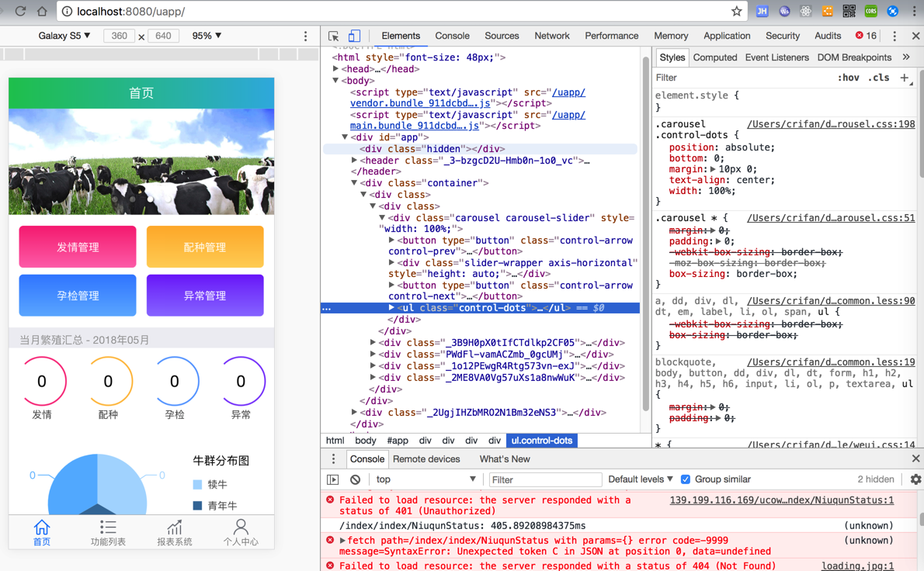Expand the ul control-dots node

click(x=392, y=308)
